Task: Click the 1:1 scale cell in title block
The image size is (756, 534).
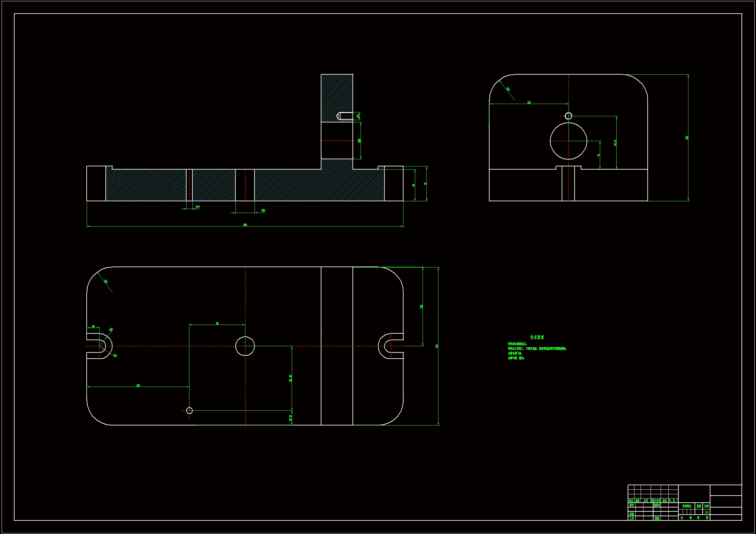Action: tap(706, 512)
